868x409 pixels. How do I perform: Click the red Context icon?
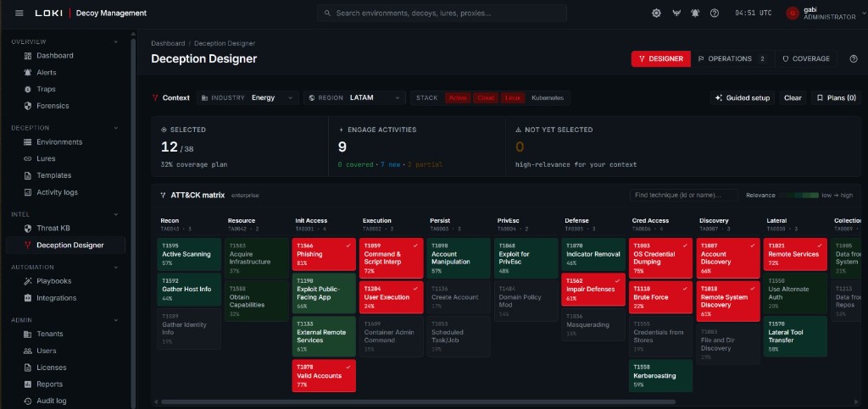(155, 98)
